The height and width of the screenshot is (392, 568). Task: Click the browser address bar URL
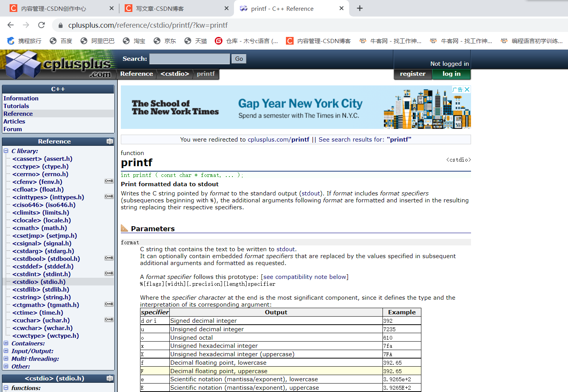(148, 25)
